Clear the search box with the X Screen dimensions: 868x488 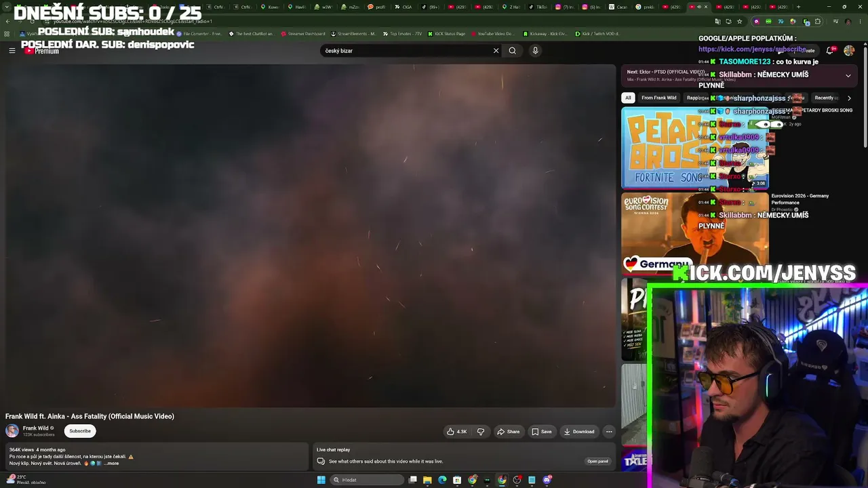pyautogui.click(x=496, y=50)
